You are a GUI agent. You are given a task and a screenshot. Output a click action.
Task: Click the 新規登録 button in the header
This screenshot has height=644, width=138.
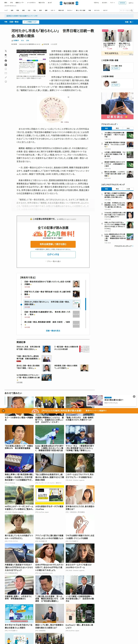click(x=122, y=3)
